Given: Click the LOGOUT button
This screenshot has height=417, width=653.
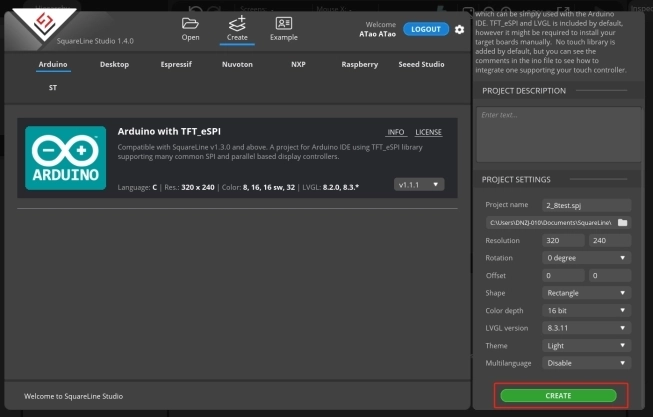Looking at the screenshot, I should coord(426,29).
